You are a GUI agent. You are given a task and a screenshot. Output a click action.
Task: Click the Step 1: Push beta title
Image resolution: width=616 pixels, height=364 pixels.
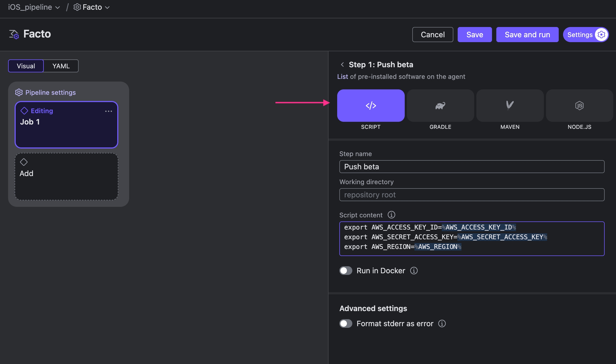coord(381,65)
